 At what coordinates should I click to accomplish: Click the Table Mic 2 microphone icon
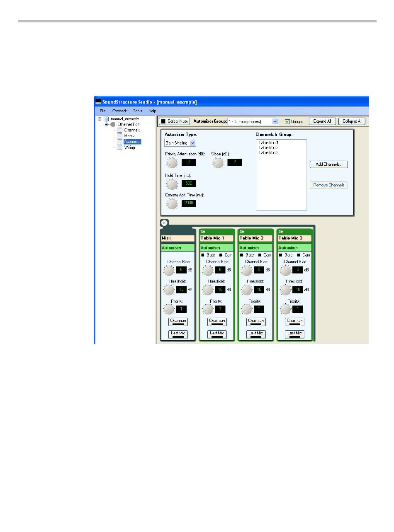pyautogui.click(x=242, y=232)
